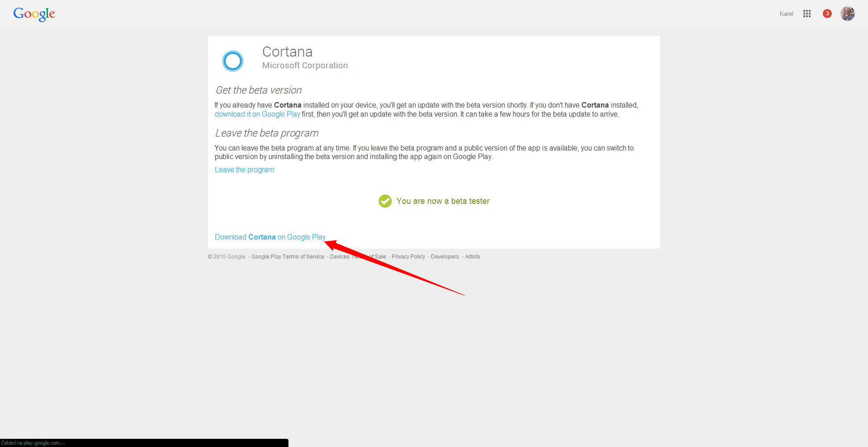Click the green beta tester checkmark icon
Image resolution: width=868 pixels, height=447 pixels.
385,201
